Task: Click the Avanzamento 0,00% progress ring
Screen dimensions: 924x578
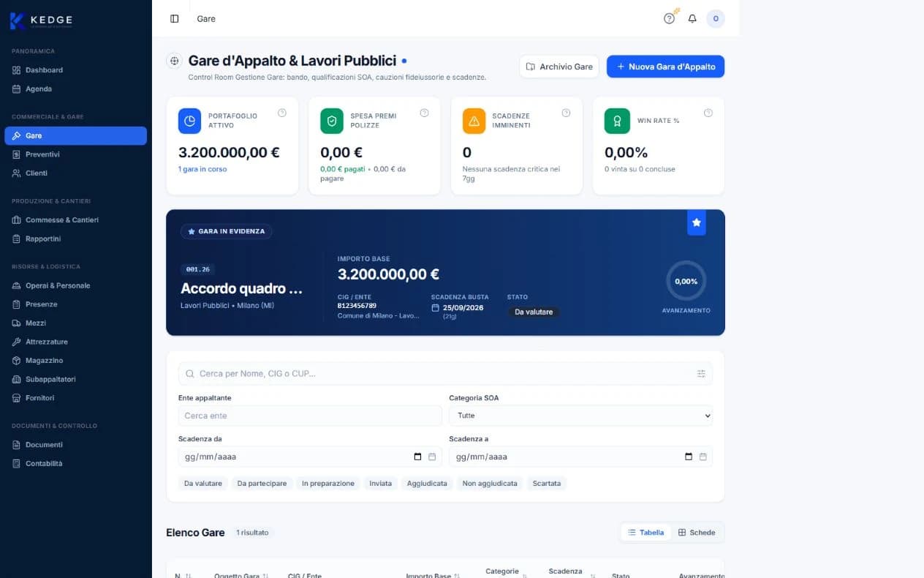Action: (686, 281)
